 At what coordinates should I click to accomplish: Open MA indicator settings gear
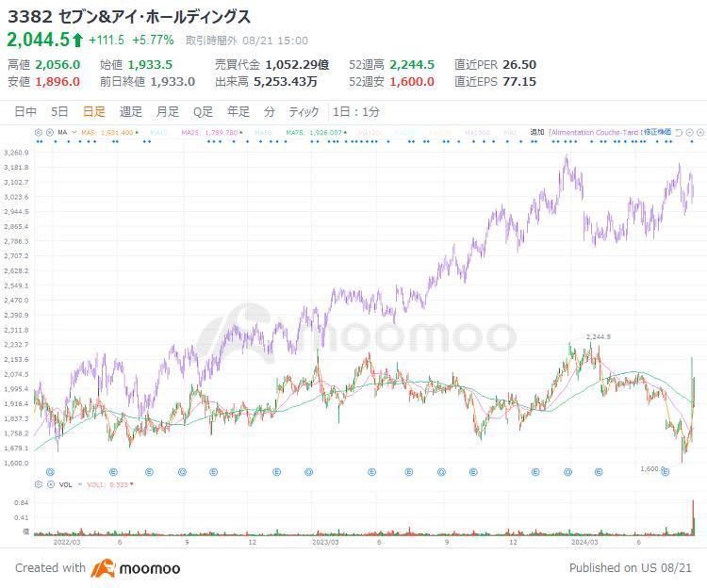[x=39, y=133]
